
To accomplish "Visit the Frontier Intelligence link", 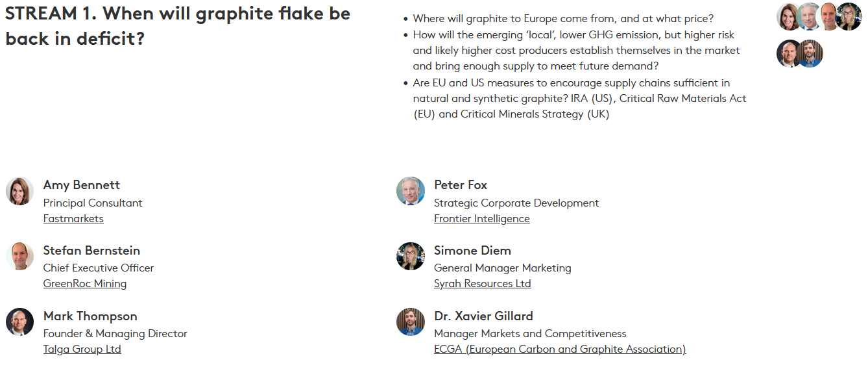I will coord(481,219).
